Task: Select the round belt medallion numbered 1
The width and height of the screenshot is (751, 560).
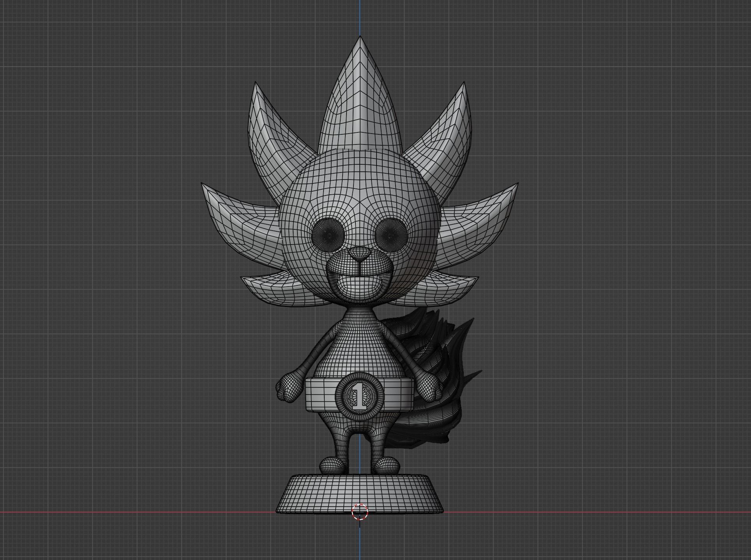Action: click(359, 396)
